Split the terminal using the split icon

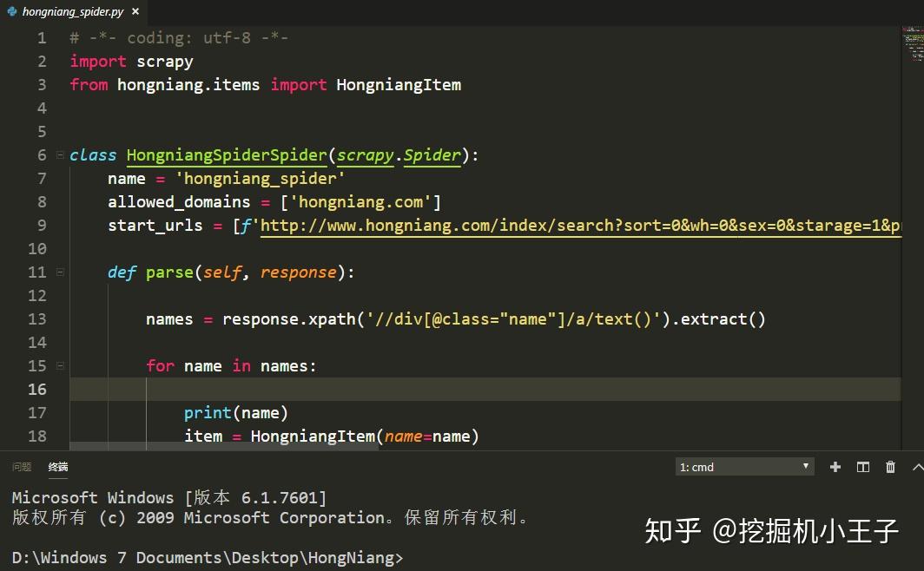862,466
